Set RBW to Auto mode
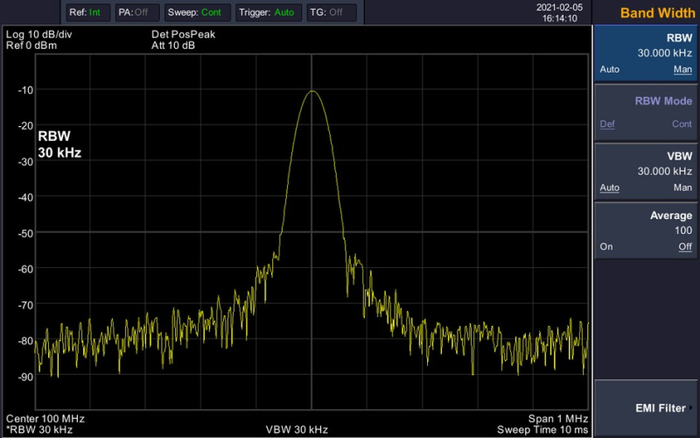This screenshot has width=700, height=438. (609, 70)
